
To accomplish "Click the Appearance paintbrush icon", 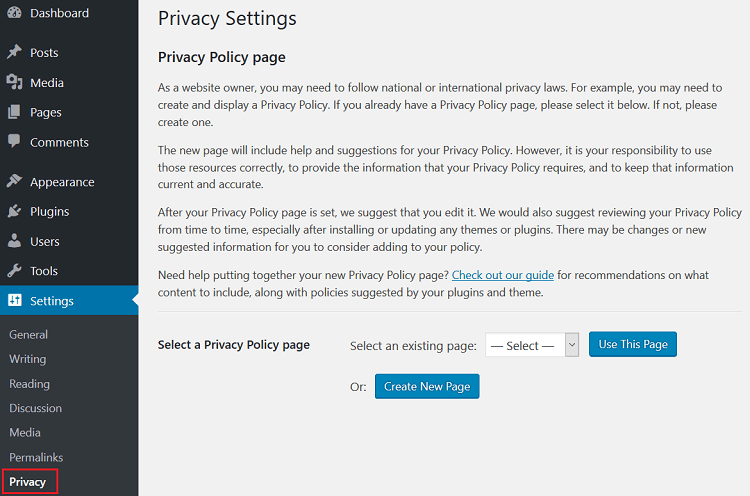I will pyautogui.click(x=14, y=181).
